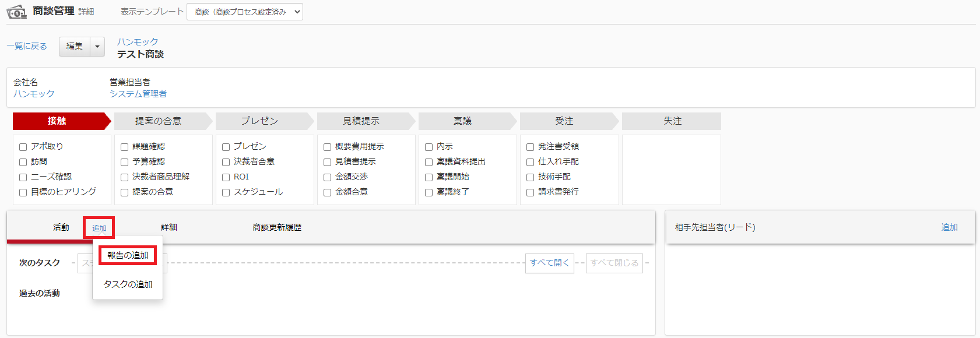Choose 報告の追加 from the menu
The width and height of the screenshot is (980, 338).
(128, 256)
